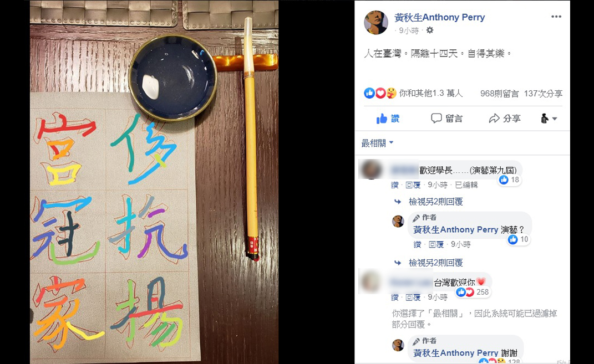Click the 分享 share arrow icon
The height and width of the screenshot is (364, 594).
(x=494, y=119)
